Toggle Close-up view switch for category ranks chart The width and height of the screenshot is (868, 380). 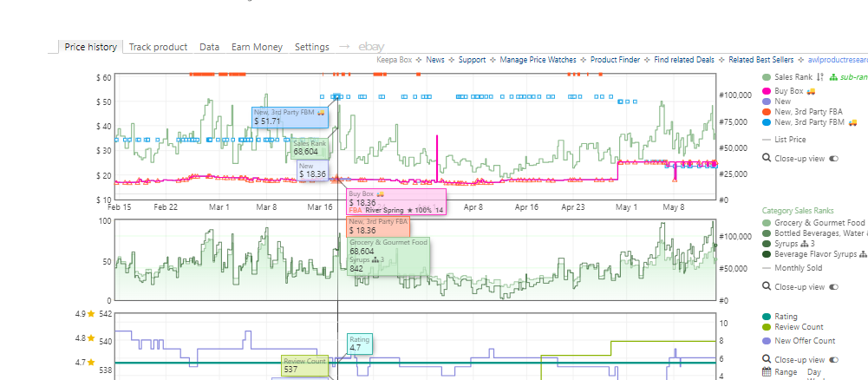pos(833,286)
